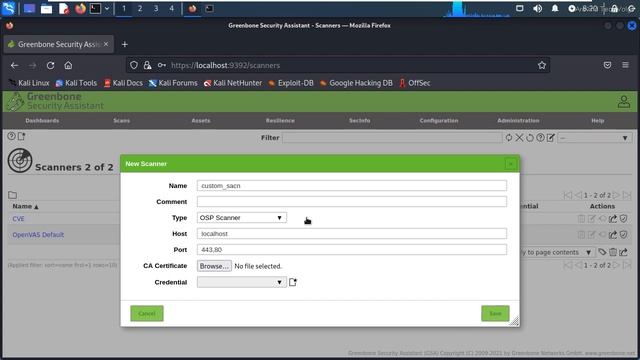
Task: Click the new scanner icon
Action: coord(21,136)
